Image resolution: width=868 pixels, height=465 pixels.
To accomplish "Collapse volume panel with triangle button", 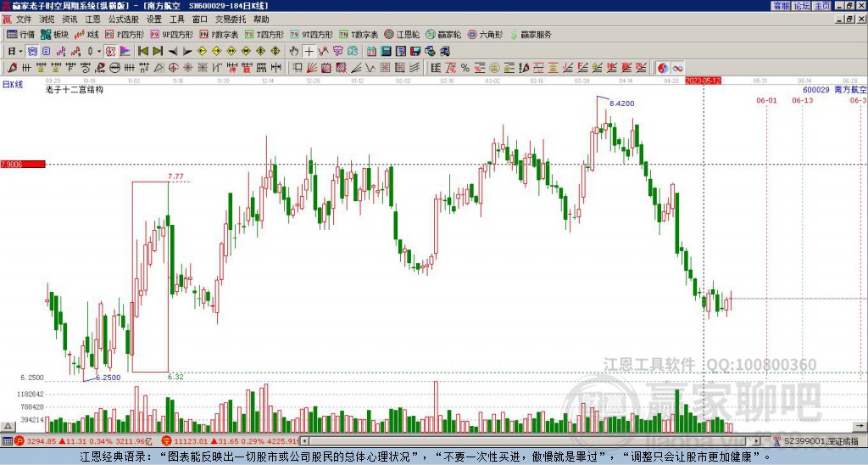I will (x=8, y=426).
